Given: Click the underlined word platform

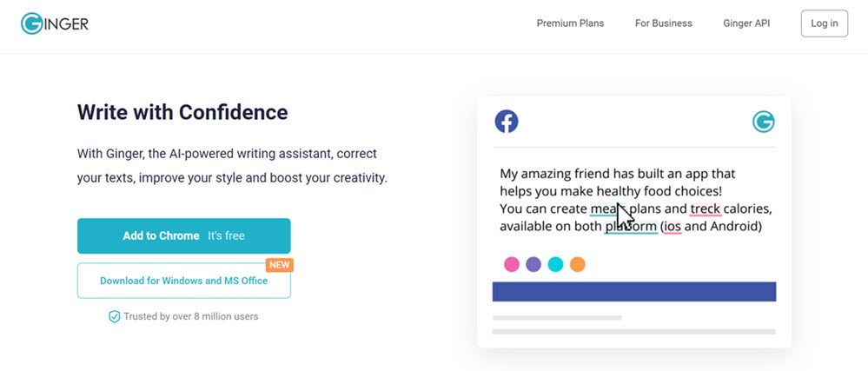Looking at the screenshot, I should pyautogui.click(x=631, y=227).
